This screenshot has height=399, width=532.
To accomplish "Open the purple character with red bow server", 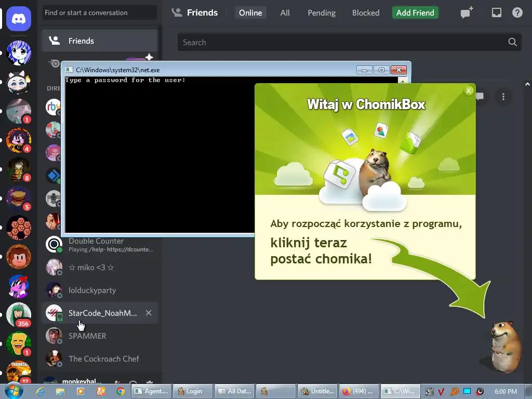I will pos(19,286).
